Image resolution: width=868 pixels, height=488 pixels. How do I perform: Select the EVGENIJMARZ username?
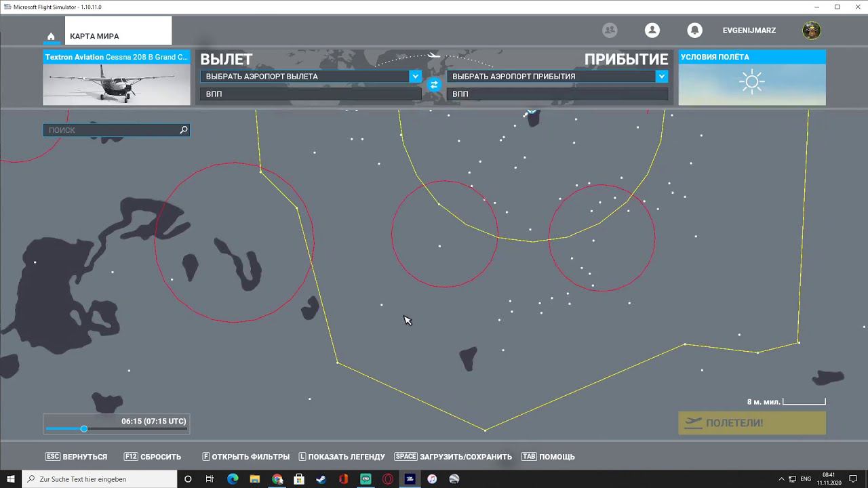[x=749, y=30]
